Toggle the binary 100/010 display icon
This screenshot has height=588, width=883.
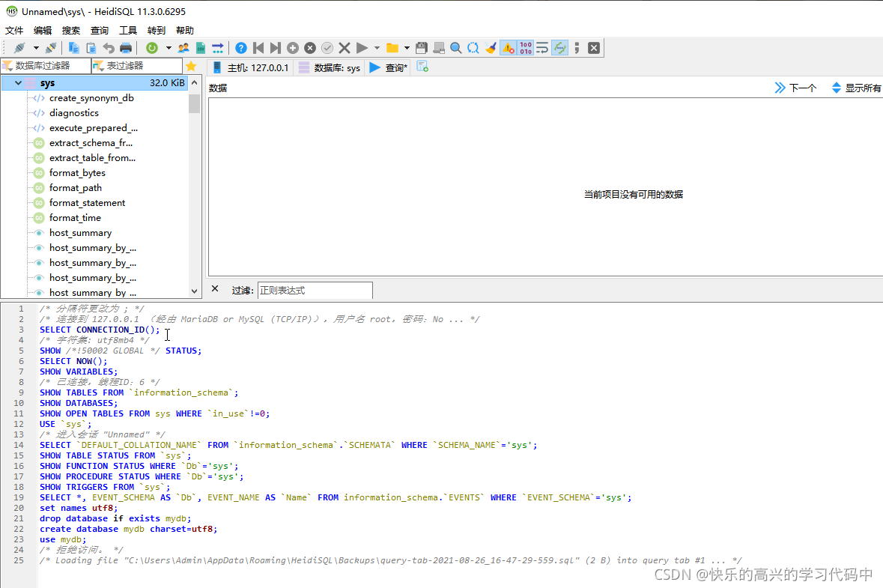click(x=526, y=48)
